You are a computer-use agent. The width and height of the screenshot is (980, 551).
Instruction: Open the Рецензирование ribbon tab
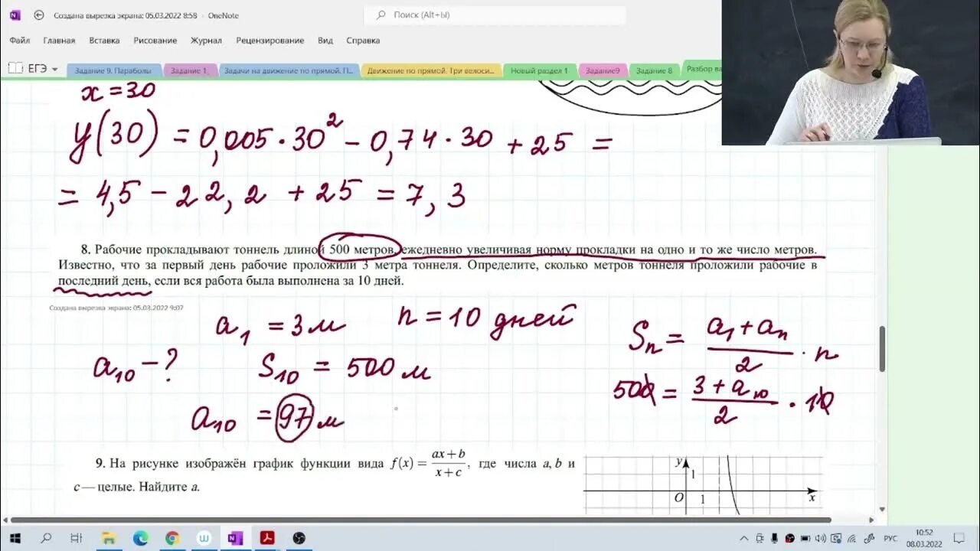coord(269,41)
